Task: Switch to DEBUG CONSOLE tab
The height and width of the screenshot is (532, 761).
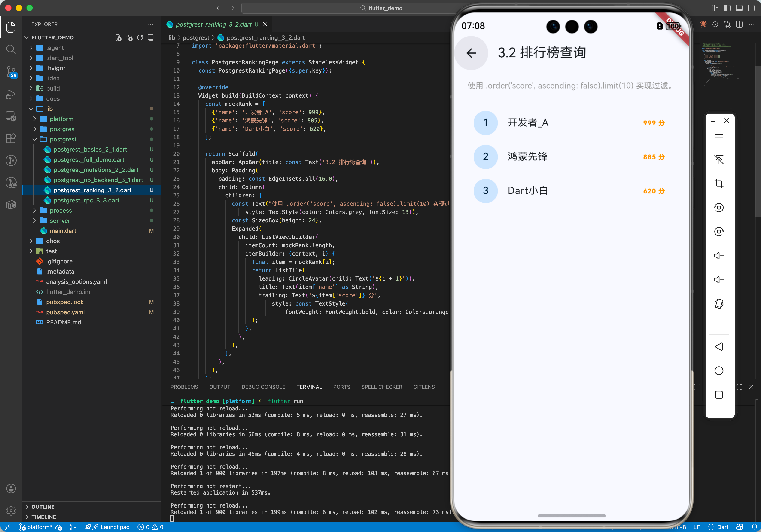Action: pyautogui.click(x=263, y=387)
